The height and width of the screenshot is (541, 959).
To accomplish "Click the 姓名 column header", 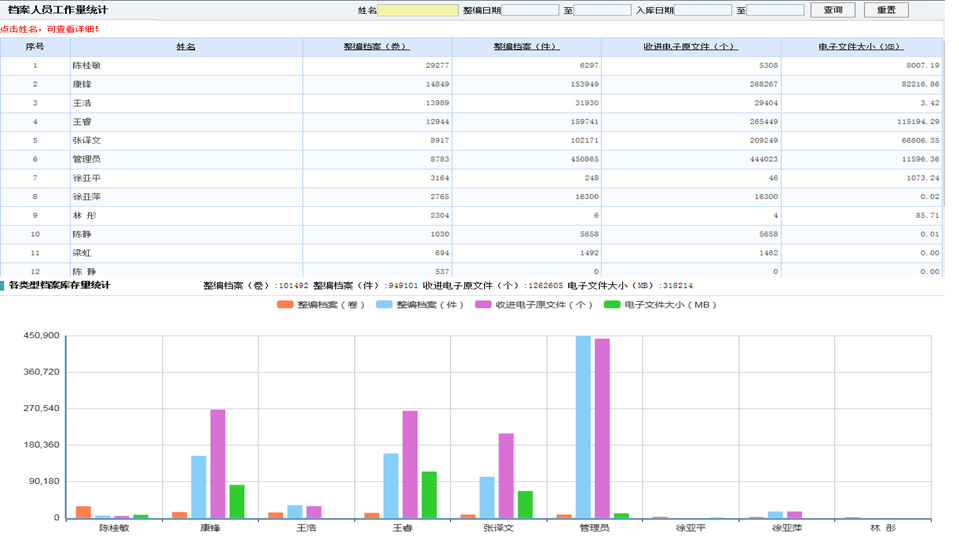I will 186,47.
